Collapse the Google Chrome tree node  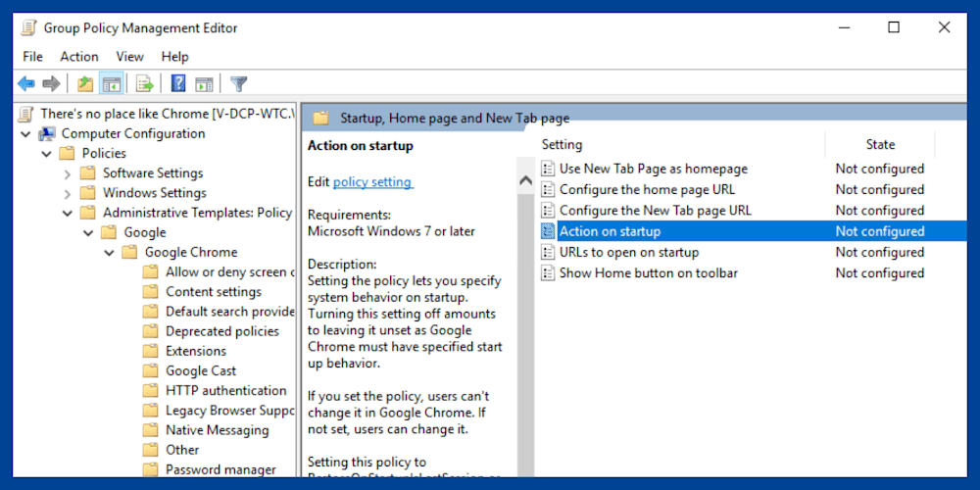tap(110, 253)
